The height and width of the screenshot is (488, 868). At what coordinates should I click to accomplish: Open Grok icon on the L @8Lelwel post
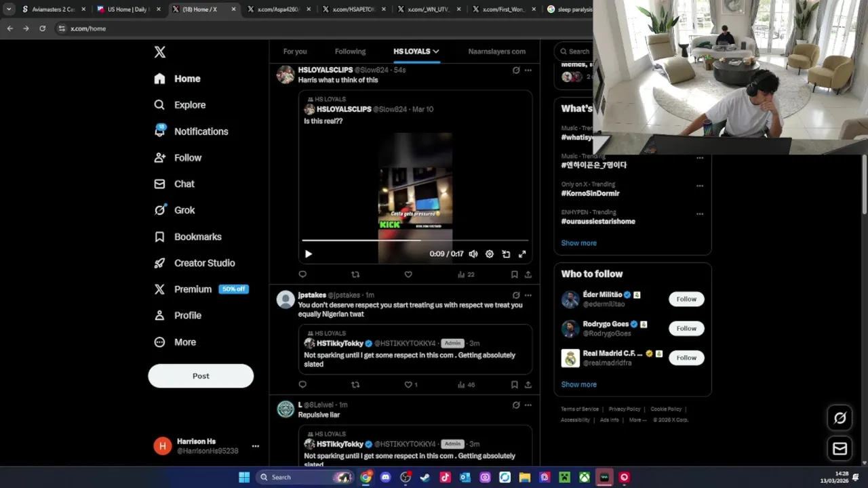[x=516, y=405]
